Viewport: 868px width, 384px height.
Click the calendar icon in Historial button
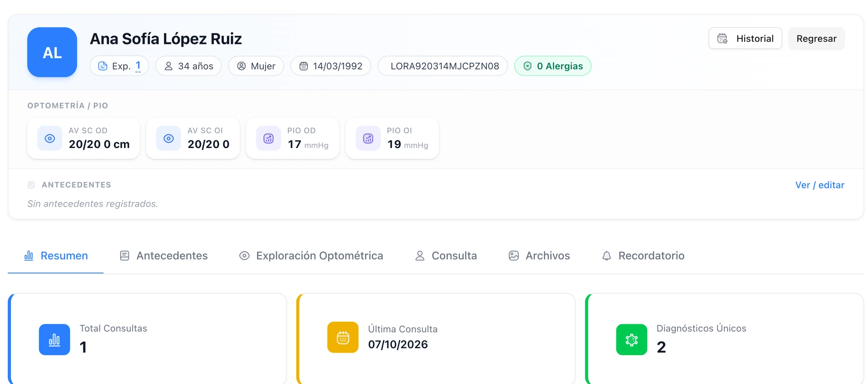[722, 39]
